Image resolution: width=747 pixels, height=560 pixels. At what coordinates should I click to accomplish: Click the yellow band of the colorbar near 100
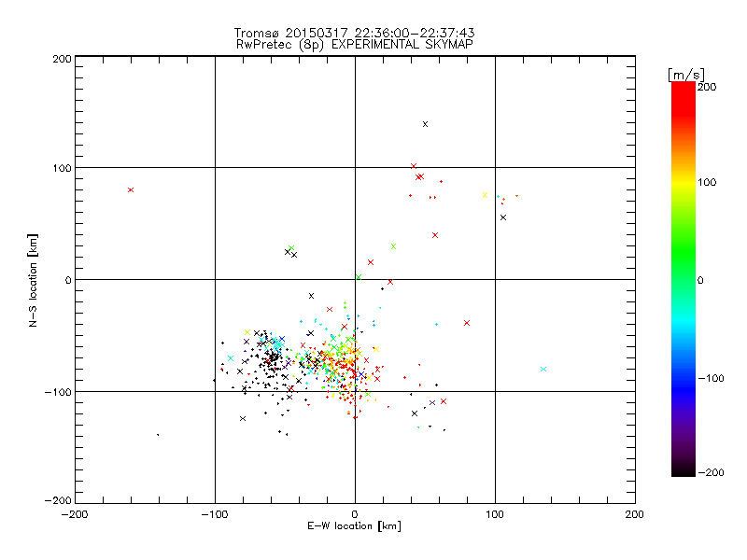point(684,182)
